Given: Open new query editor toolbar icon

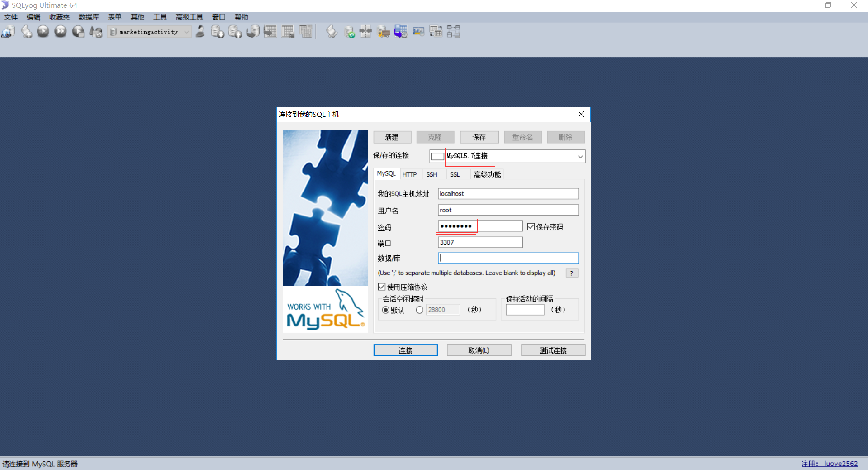Looking at the screenshot, I should (26, 32).
